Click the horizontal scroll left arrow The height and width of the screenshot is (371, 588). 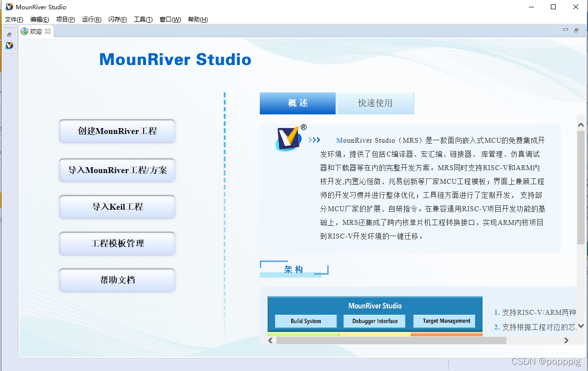[x=271, y=340]
